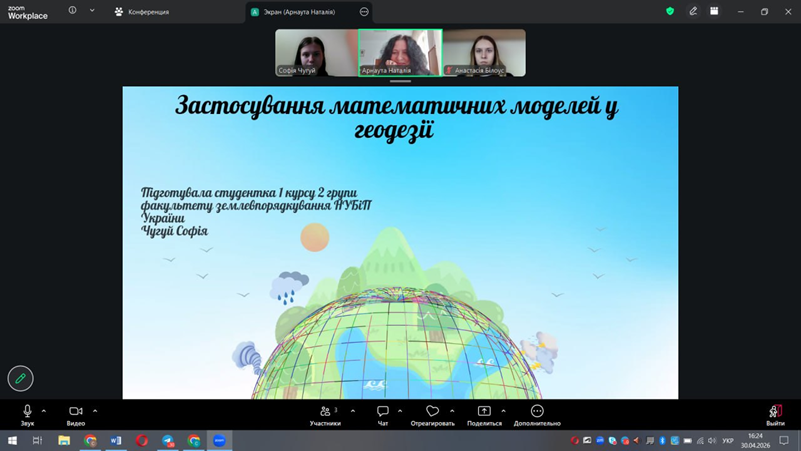Select Анастасія Білоус video thumbnail
This screenshot has width=801, height=451.
(x=484, y=53)
